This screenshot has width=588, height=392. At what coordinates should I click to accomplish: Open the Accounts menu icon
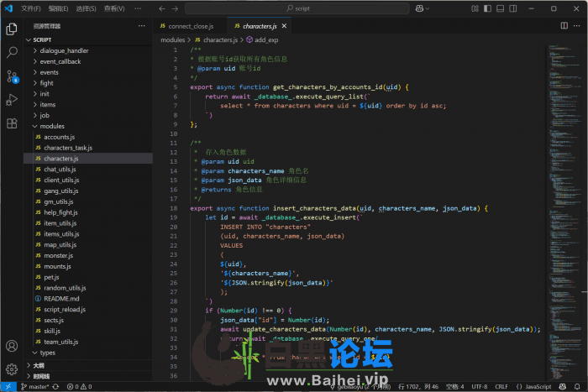pos(12,346)
